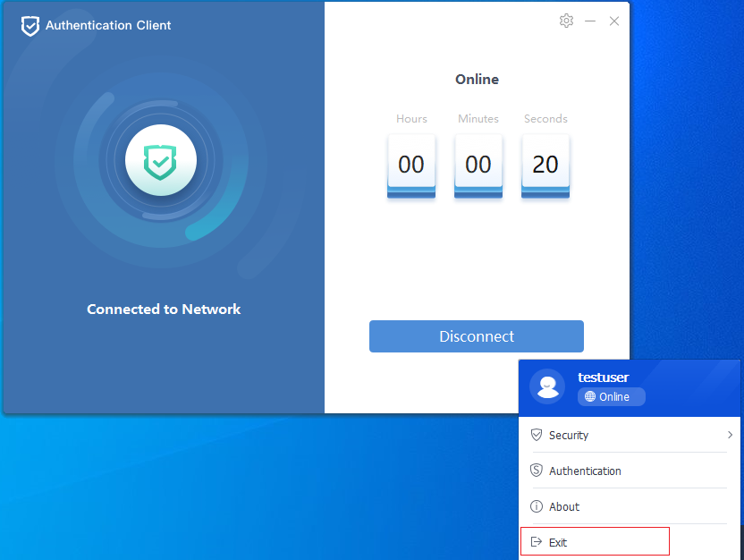Click the testuser username text
744x560 pixels.
[x=603, y=378]
